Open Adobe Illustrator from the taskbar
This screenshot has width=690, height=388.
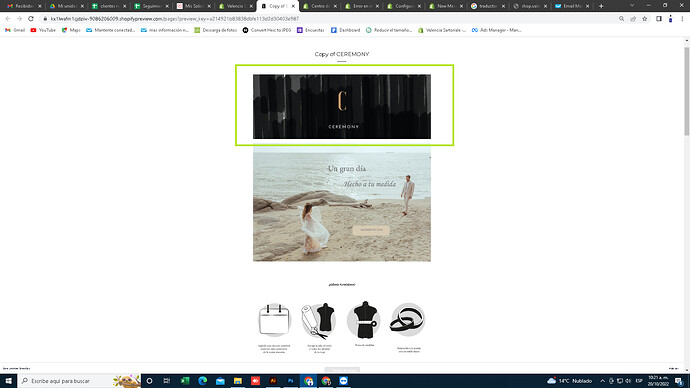click(273, 381)
